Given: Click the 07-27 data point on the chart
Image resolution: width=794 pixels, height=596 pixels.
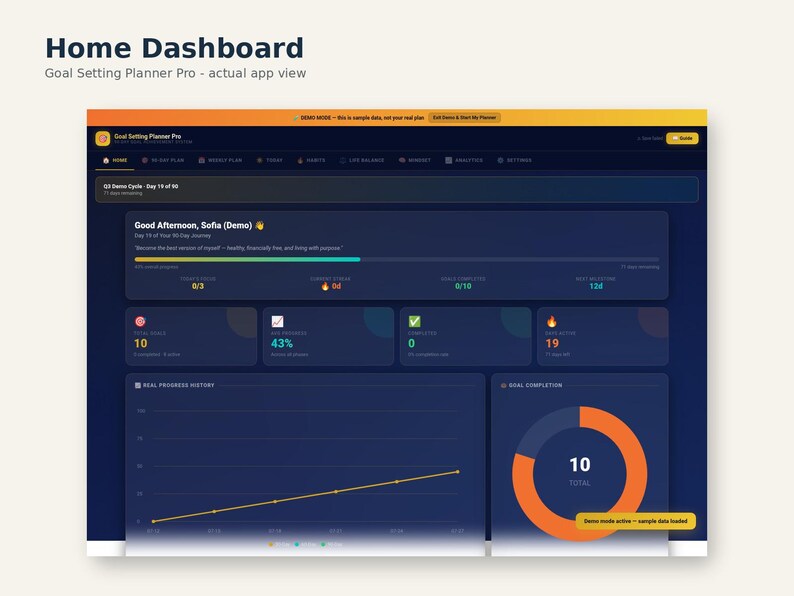Looking at the screenshot, I should click(458, 471).
